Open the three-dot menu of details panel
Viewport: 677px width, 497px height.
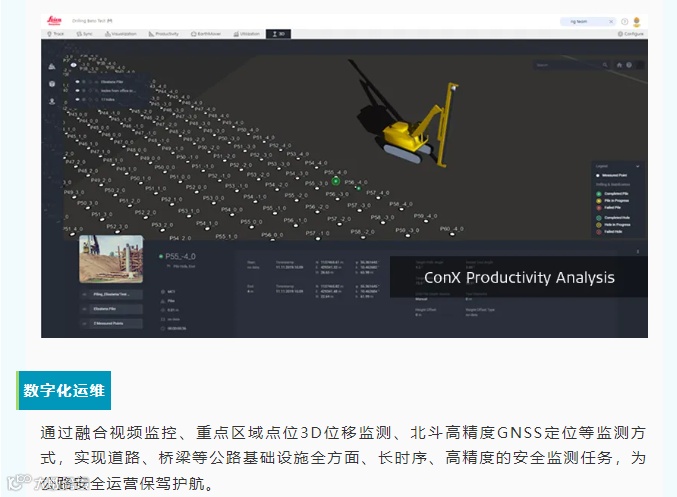(638, 252)
